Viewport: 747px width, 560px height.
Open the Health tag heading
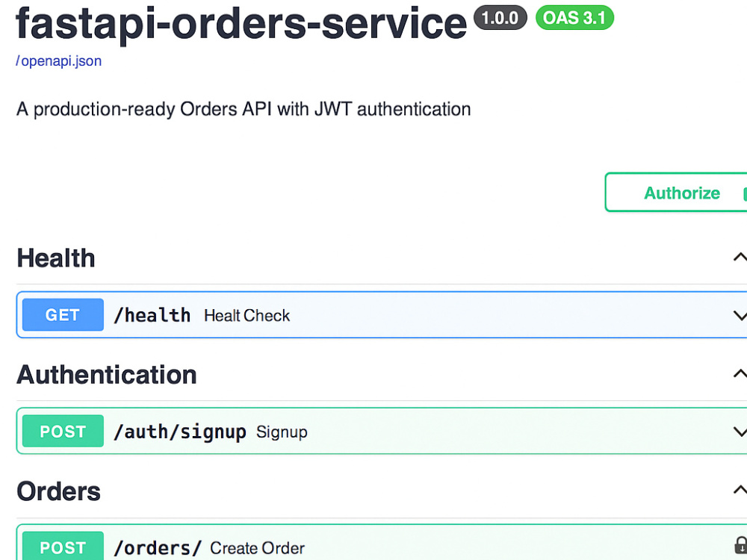(56, 258)
